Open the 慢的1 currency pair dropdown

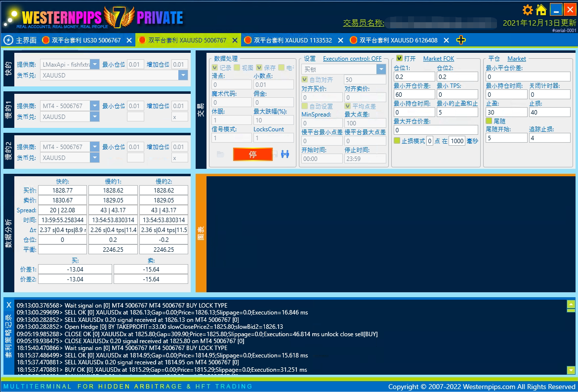tap(95, 117)
